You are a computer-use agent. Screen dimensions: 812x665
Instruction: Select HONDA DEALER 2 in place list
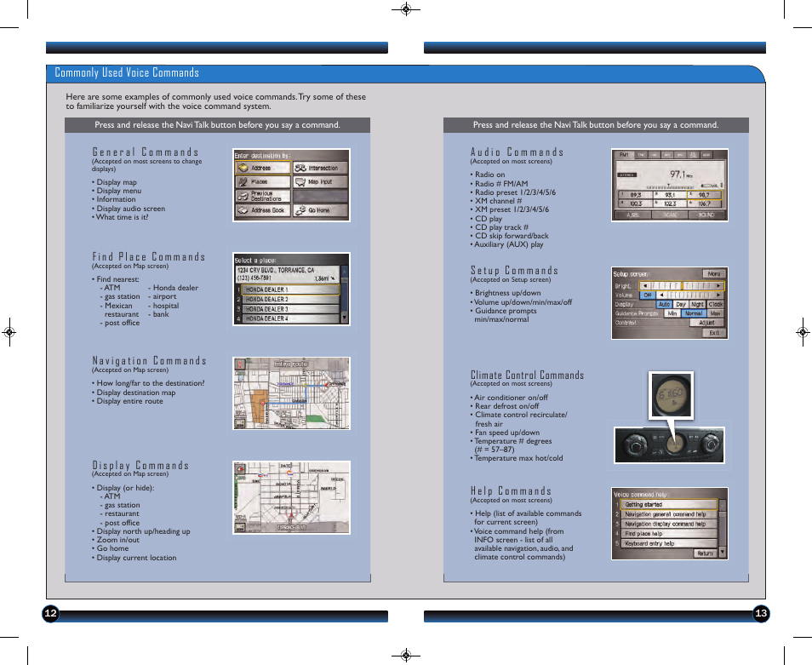coord(292,300)
